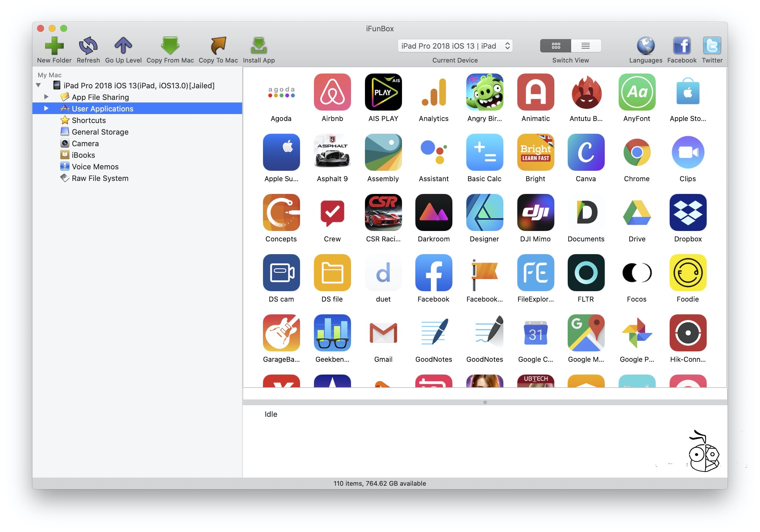
Task: Click the Facebook icon in the toolbar
Action: click(681, 46)
